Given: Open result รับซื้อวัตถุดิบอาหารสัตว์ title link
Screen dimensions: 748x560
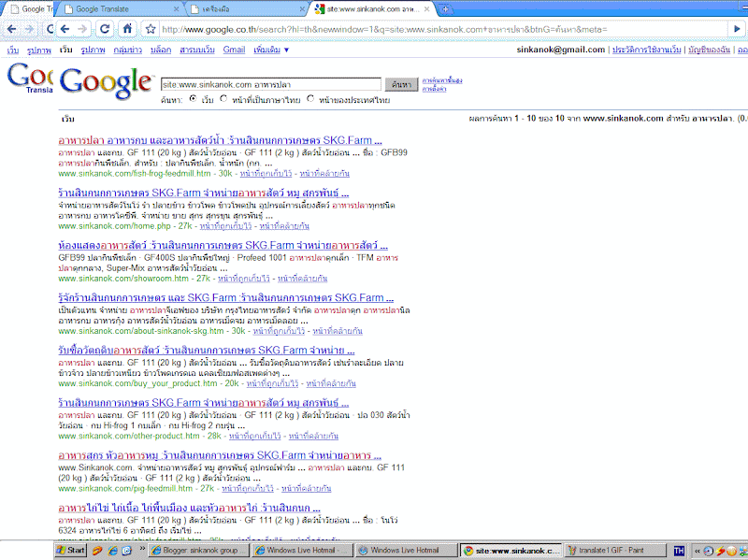Looking at the screenshot, I should pos(207,351).
